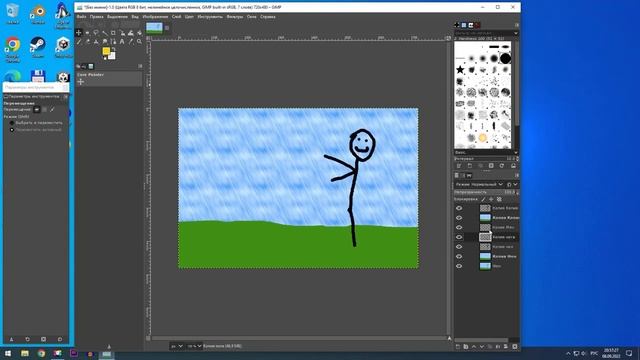This screenshot has width=640, height=360.
Task: Choose 'Выбрать и переместить' radio option
Action: [12, 122]
